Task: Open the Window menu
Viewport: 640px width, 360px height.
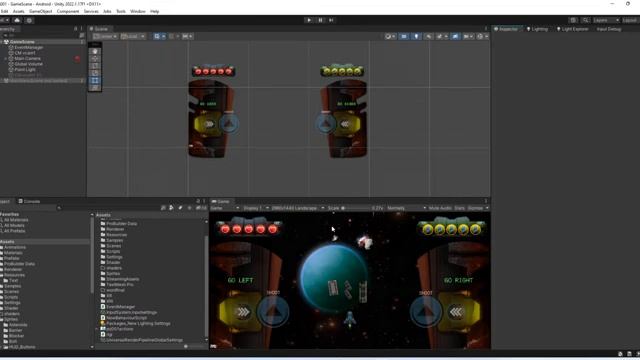Action: 138,11
